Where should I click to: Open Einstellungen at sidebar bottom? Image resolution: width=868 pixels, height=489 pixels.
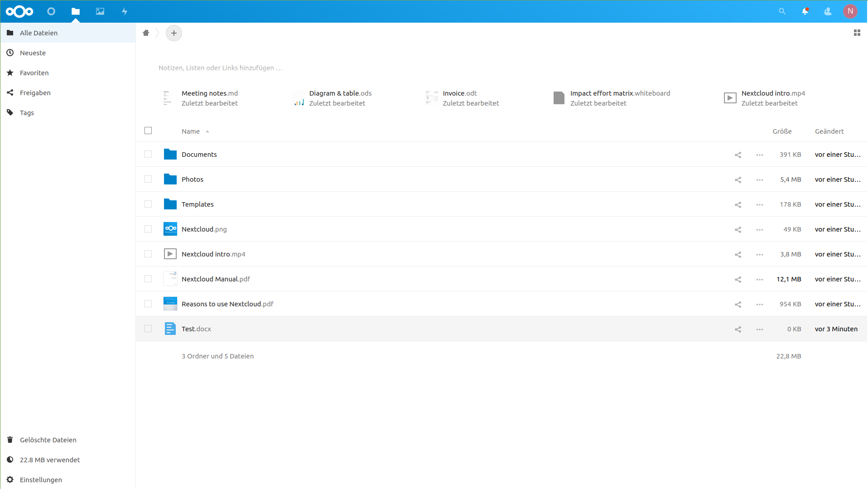[68, 479]
